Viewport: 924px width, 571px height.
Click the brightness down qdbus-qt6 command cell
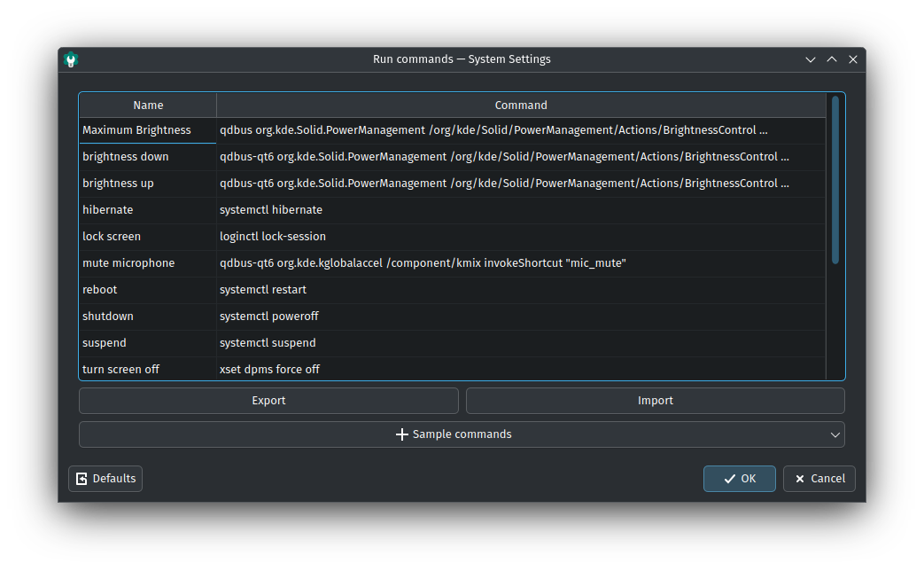pyautogui.click(x=521, y=157)
